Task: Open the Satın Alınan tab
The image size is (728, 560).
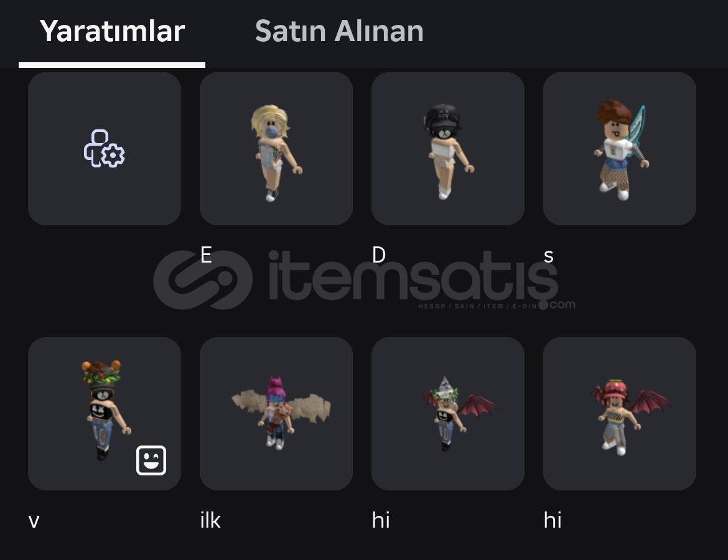Action: [339, 32]
